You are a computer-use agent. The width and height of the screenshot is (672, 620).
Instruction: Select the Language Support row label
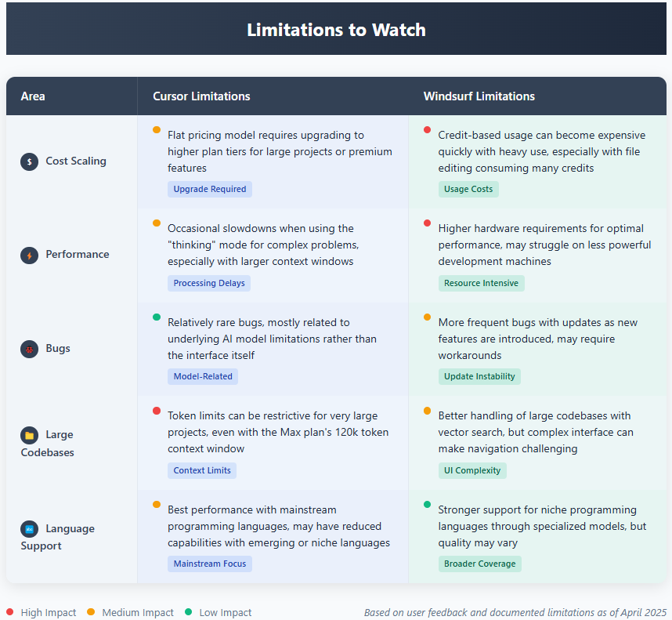click(57, 537)
